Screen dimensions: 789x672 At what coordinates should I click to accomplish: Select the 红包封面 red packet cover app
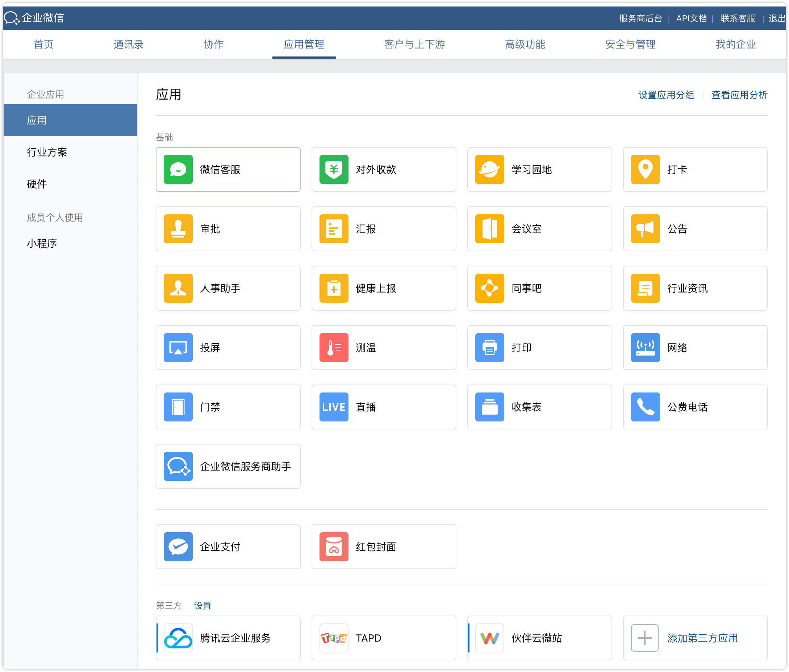point(384,547)
